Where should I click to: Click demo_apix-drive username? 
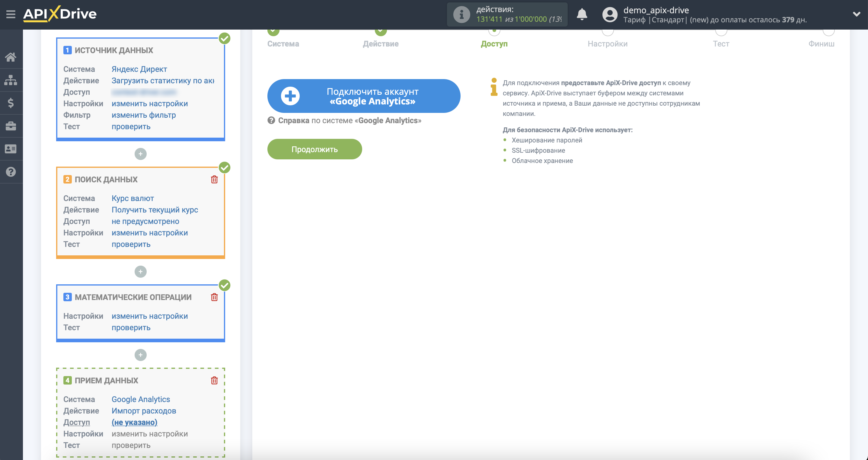656,10
